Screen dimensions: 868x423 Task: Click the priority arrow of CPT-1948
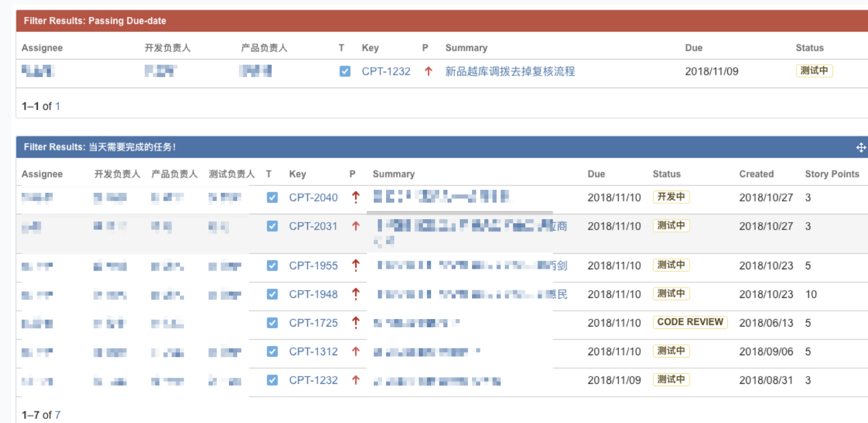tap(356, 294)
